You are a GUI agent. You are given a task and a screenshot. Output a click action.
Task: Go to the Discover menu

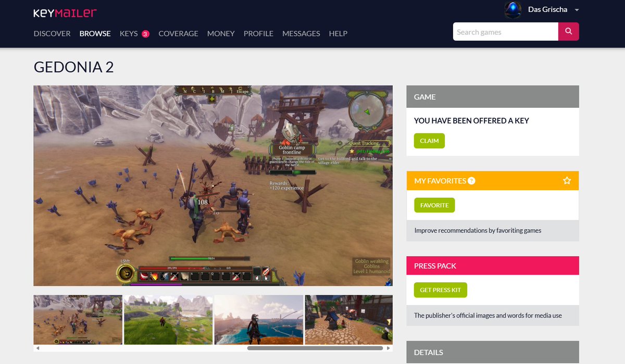click(52, 33)
